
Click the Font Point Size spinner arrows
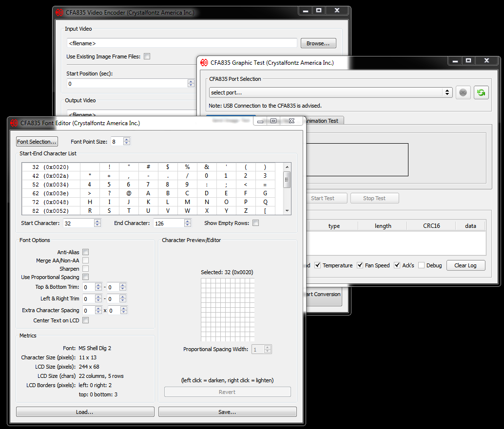coord(127,141)
